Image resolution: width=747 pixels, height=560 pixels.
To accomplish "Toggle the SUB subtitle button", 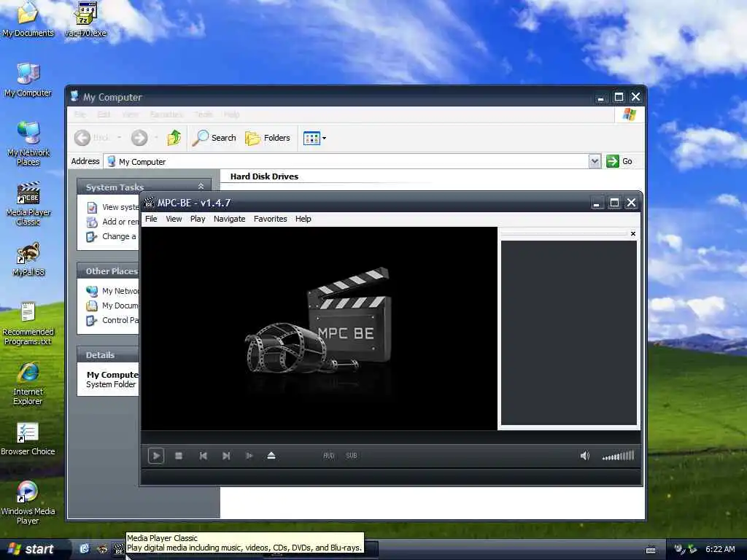I will 352,456.
